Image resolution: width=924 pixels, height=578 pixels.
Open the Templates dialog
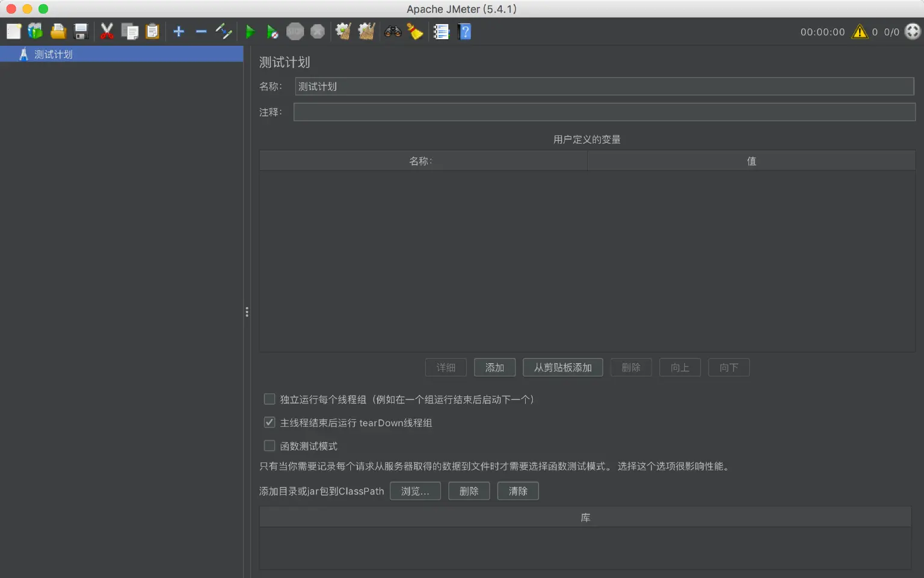35,31
